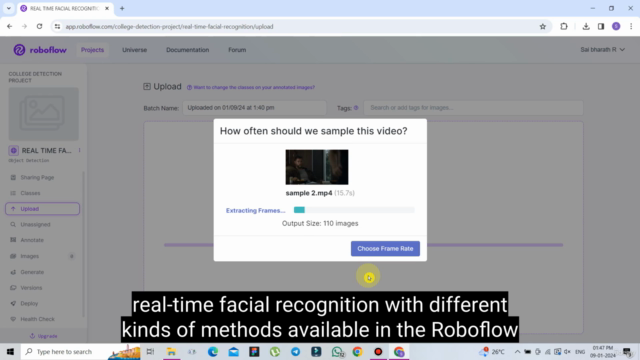Open the project options three-dot menu

(80, 150)
